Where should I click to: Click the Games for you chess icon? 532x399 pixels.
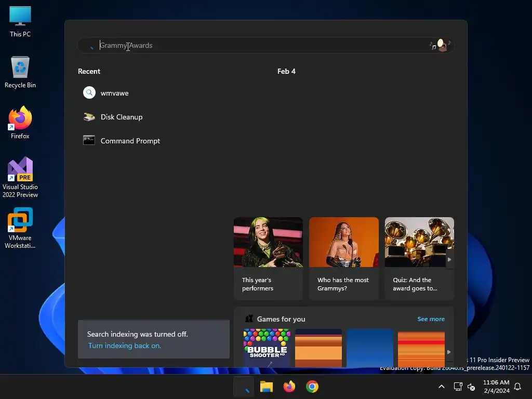(249, 318)
